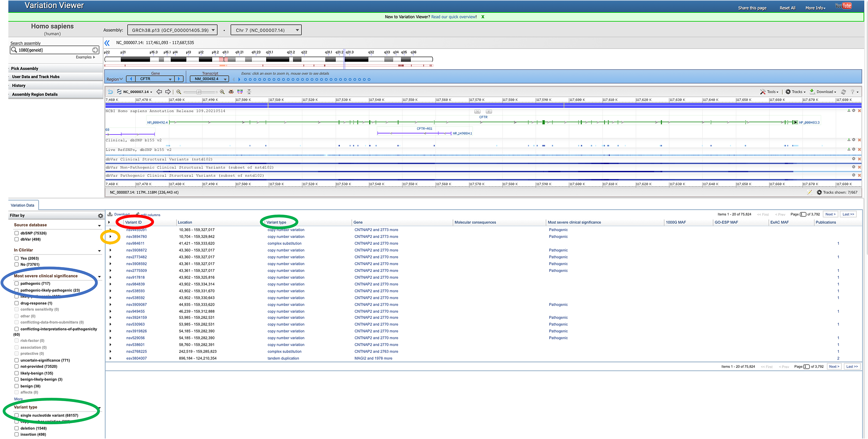Pan right using the right arrow toolbar icon

coord(168,92)
